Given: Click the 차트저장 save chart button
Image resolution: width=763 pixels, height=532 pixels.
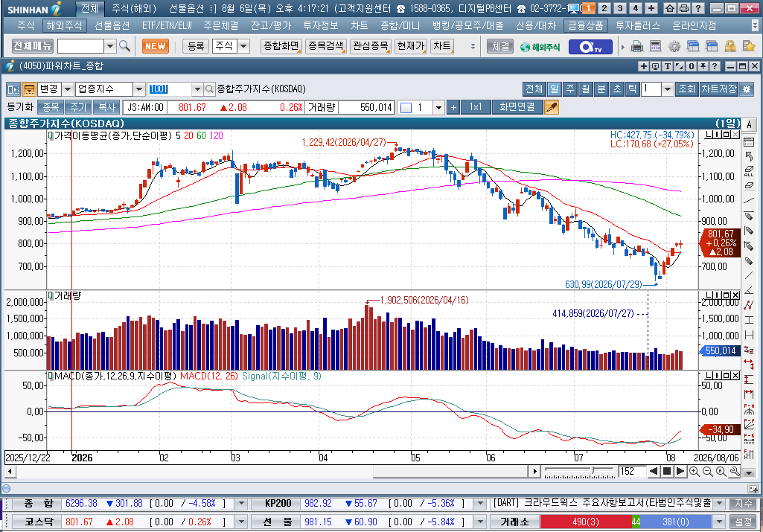Looking at the screenshot, I should [x=719, y=89].
